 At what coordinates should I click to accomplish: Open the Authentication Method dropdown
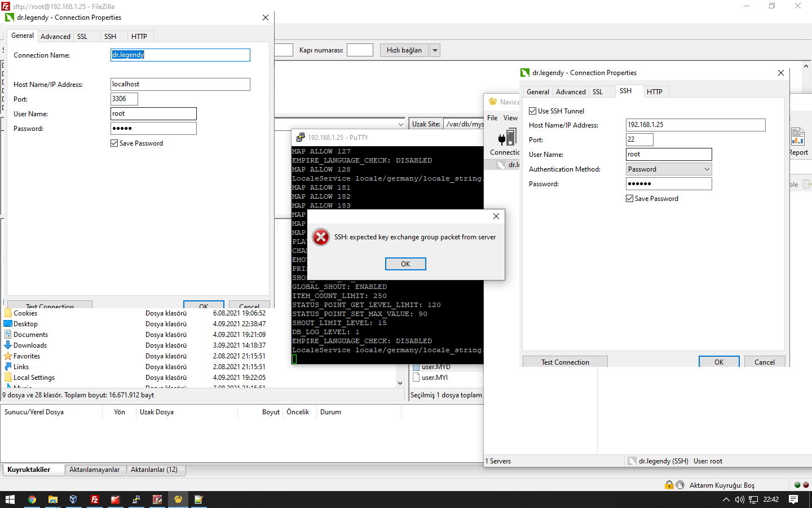pyautogui.click(x=669, y=169)
